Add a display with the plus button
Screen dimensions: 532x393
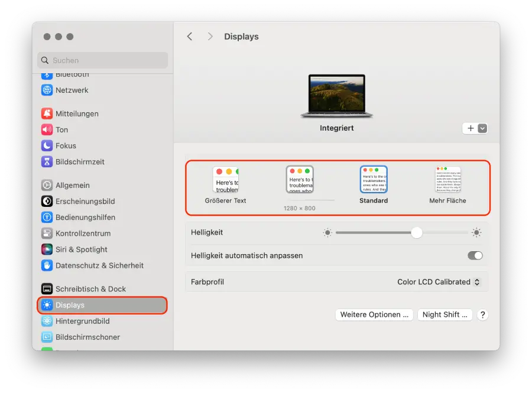pyautogui.click(x=471, y=128)
